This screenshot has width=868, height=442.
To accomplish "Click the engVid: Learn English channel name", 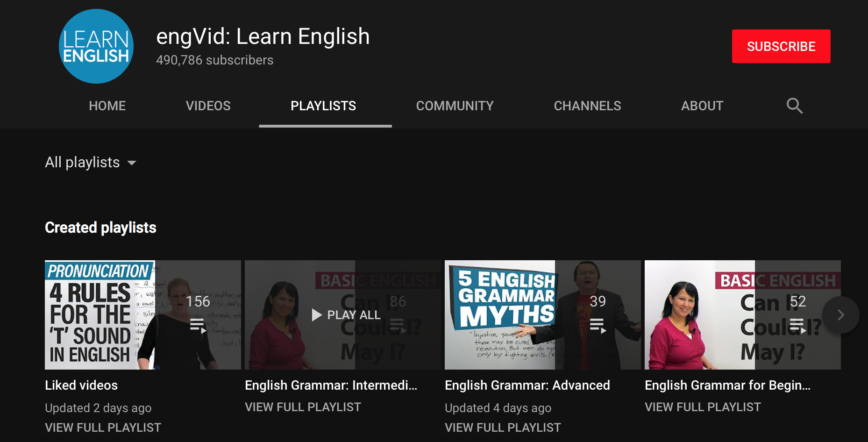I will (263, 36).
